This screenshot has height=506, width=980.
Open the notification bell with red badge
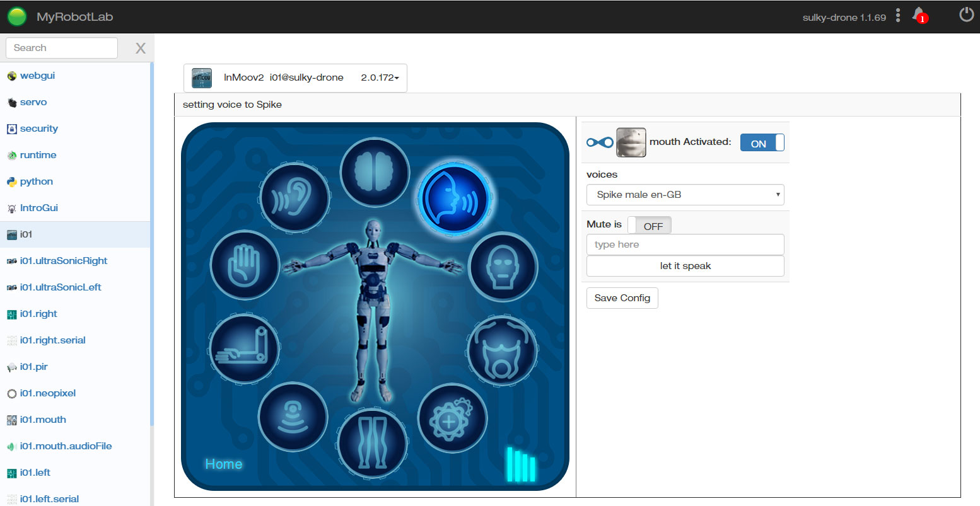tap(920, 15)
